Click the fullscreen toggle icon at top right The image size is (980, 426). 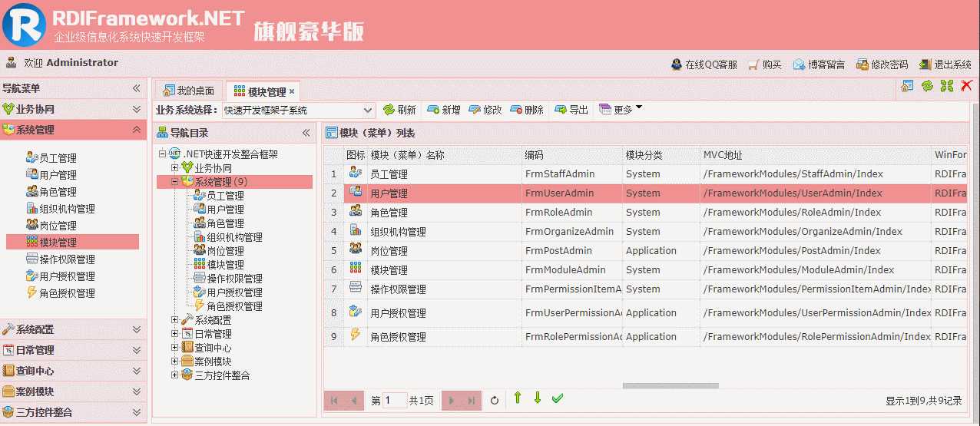click(x=947, y=86)
